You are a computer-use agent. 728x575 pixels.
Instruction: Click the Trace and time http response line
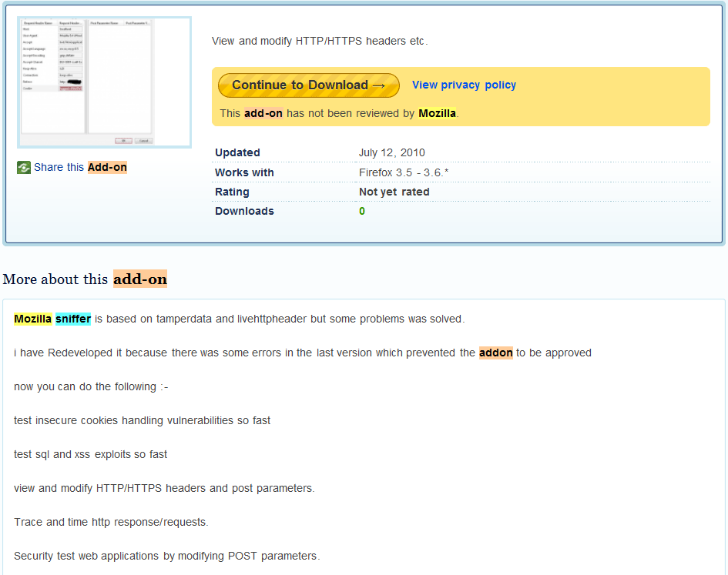111,522
